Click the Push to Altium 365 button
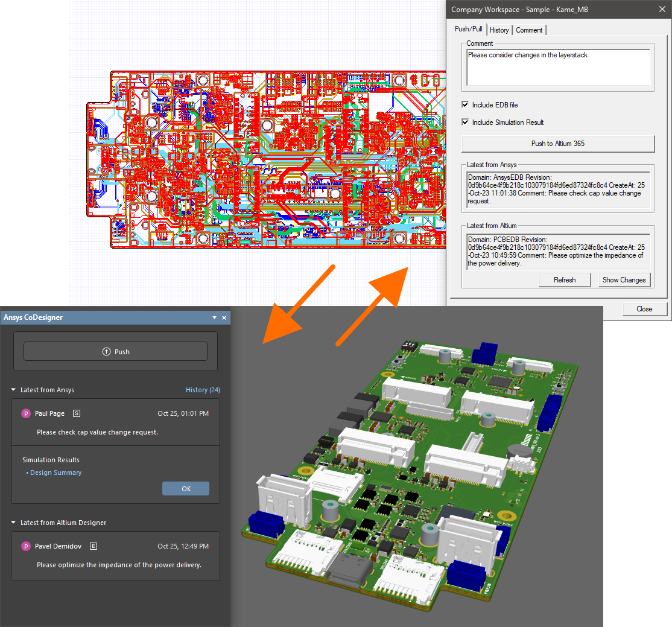 (x=557, y=144)
